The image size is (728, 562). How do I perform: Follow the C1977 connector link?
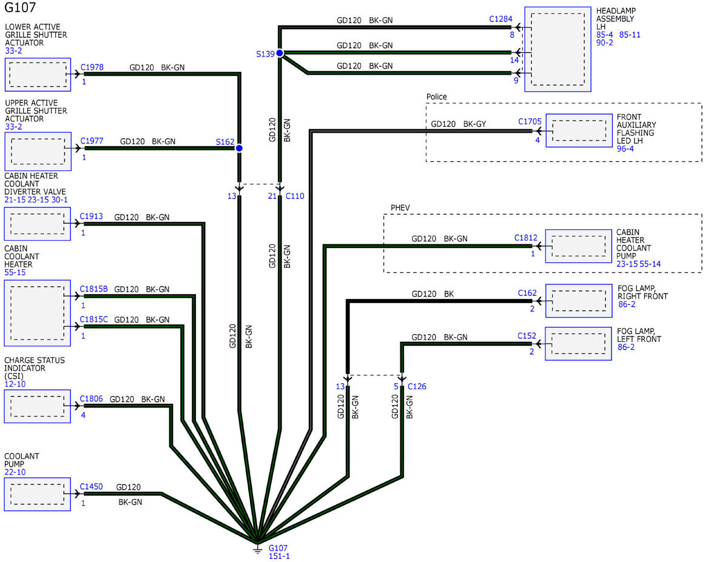click(92, 141)
